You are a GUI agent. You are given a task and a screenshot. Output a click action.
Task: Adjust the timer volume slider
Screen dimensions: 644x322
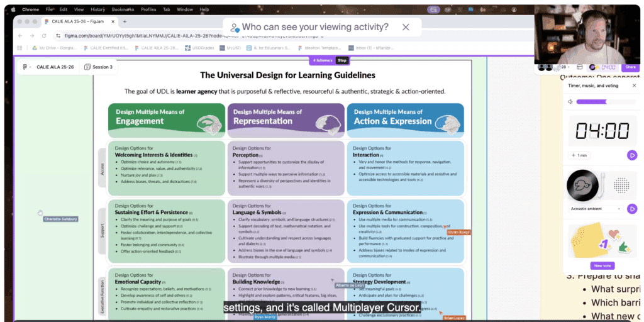click(x=605, y=101)
